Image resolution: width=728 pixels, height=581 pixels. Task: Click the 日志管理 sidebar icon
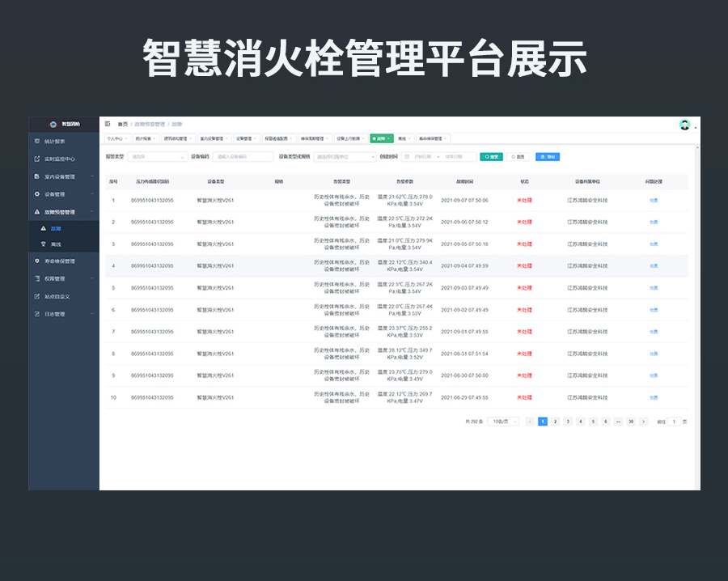tap(36, 314)
